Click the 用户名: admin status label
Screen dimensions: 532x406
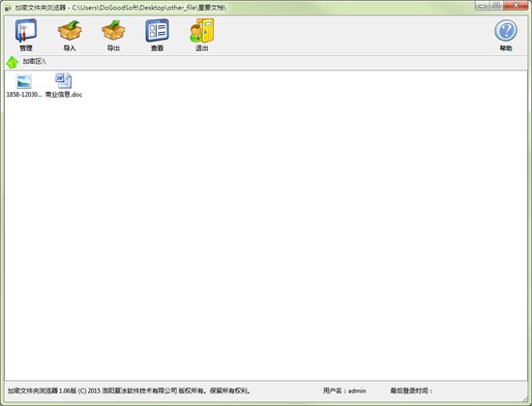tap(344, 391)
